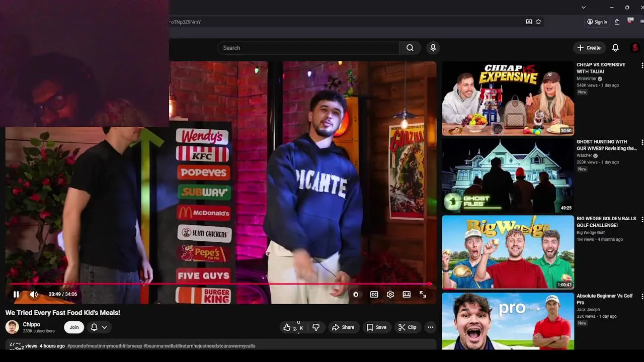The image size is (644, 362).
Task: Mute the video volume
Action: pos(34,295)
